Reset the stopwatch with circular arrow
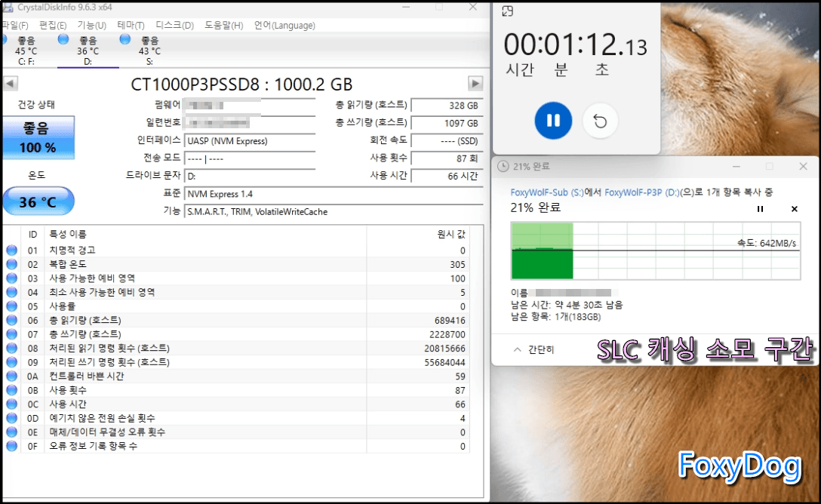 (x=600, y=121)
